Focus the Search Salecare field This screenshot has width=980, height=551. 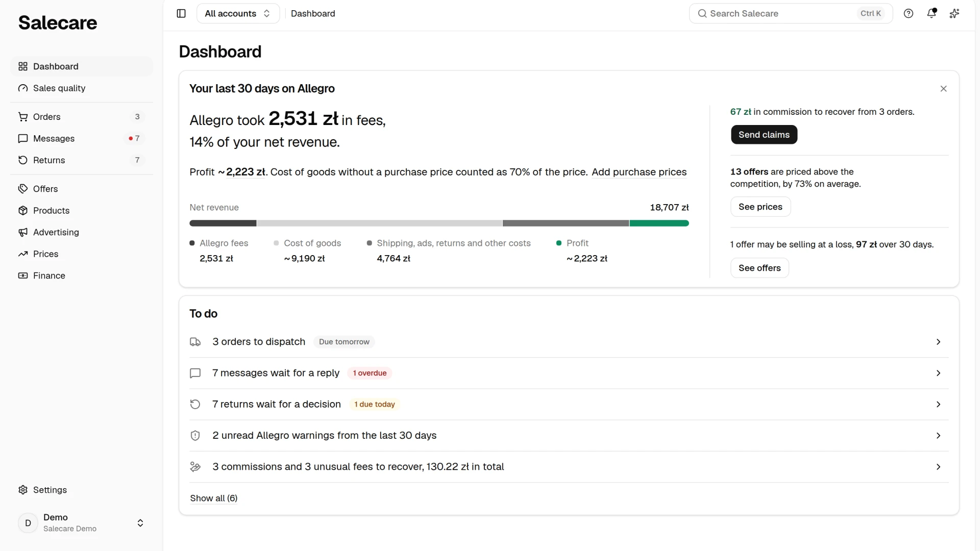click(791, 13)
